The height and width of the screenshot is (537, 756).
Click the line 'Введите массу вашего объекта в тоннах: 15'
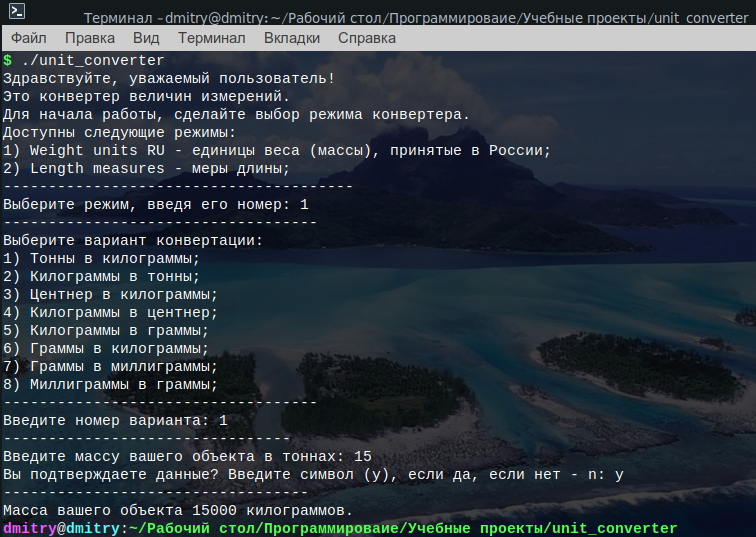(x=187, y=456)
